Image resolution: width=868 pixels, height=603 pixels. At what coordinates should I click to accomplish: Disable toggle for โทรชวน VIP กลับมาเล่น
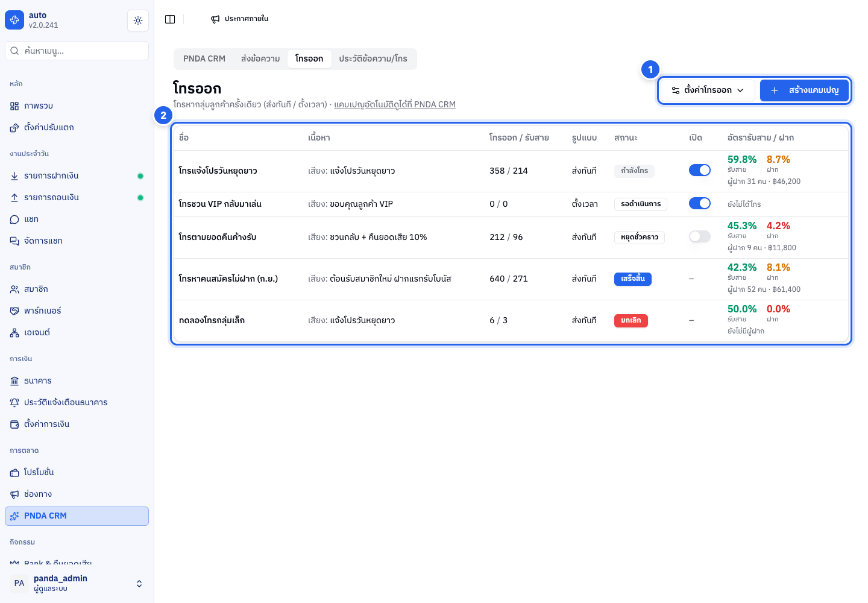(x=700, y=203)
